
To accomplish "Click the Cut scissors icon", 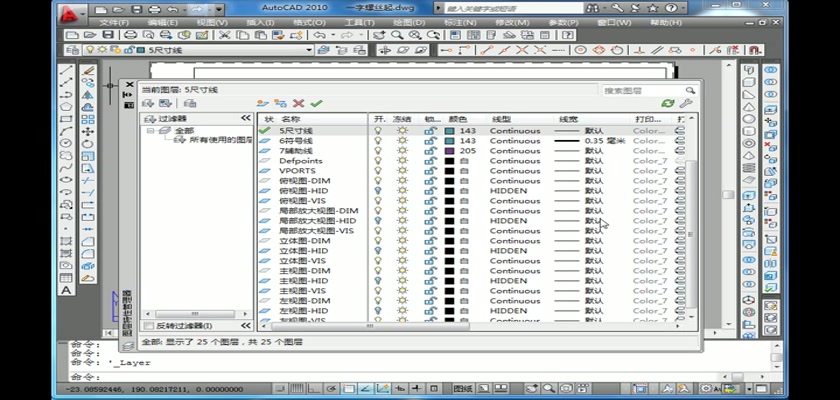I will (224, 35).
